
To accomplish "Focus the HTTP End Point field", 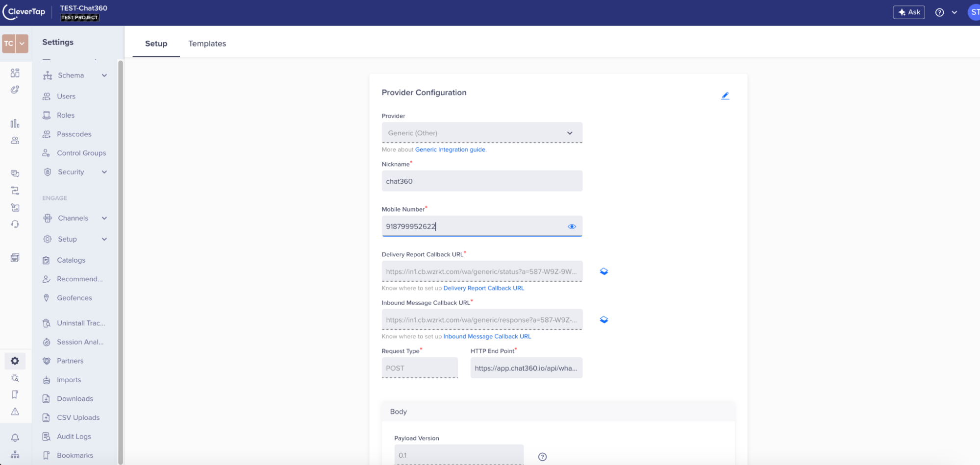I will point(527,368).
